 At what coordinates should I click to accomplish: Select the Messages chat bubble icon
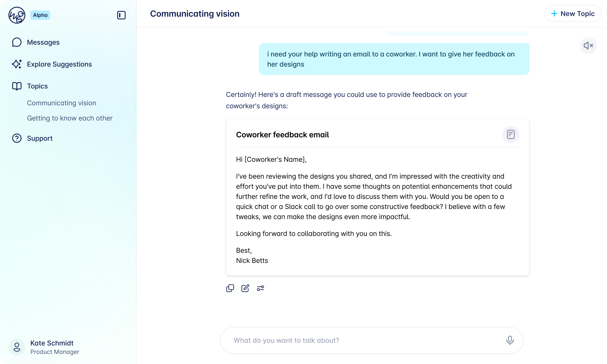tap(16, 42)
